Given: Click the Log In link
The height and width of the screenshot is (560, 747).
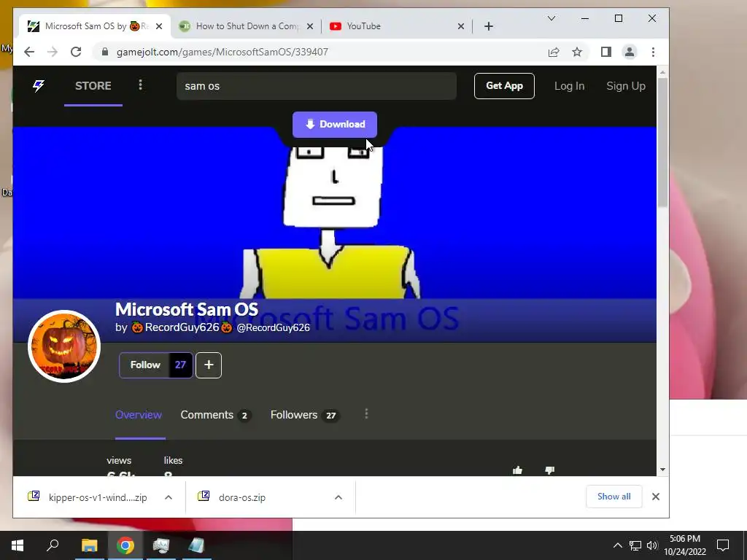Looking at the screenshot, I should coord(569,86).
